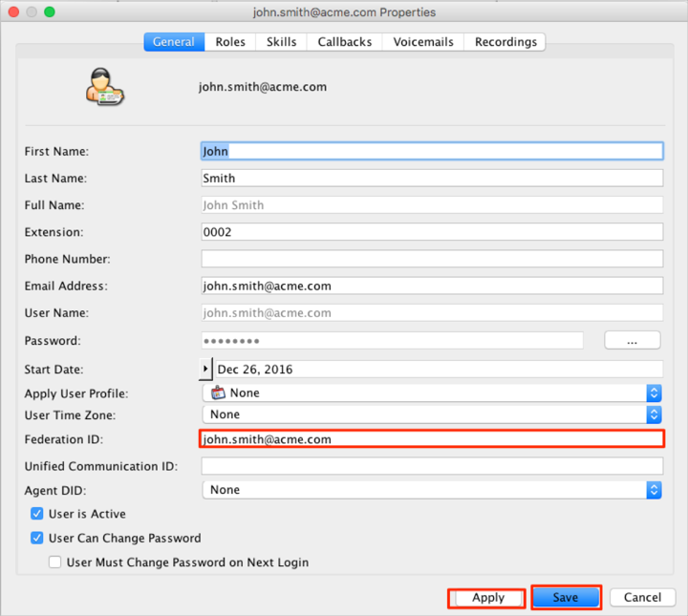Focus the Phone Number input field
This screenshot has height=616, width=688.
(x=431, y=259)
